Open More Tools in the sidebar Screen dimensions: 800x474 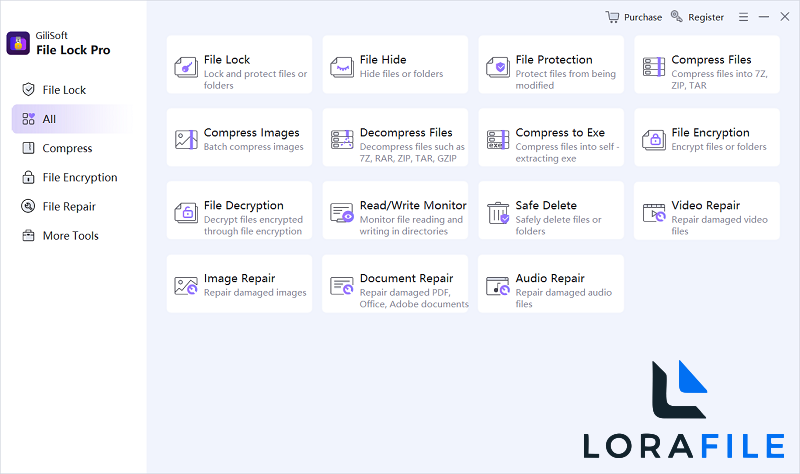click(x=73, y=236)
